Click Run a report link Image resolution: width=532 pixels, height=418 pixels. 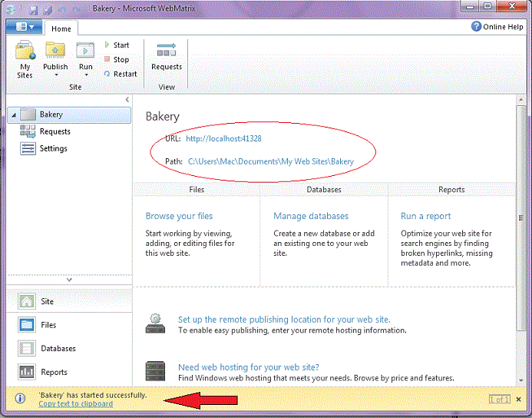(426, 216)
